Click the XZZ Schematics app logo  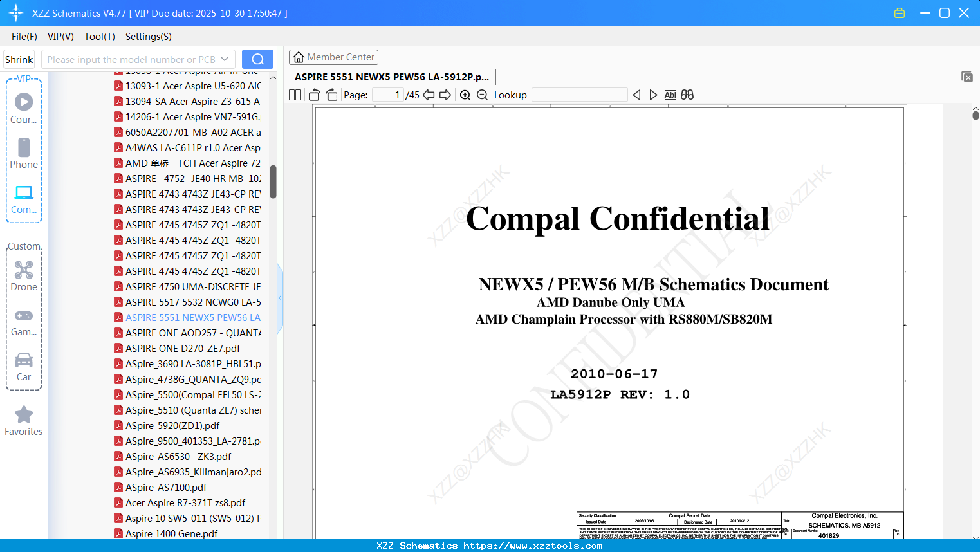tap(16, 13)
